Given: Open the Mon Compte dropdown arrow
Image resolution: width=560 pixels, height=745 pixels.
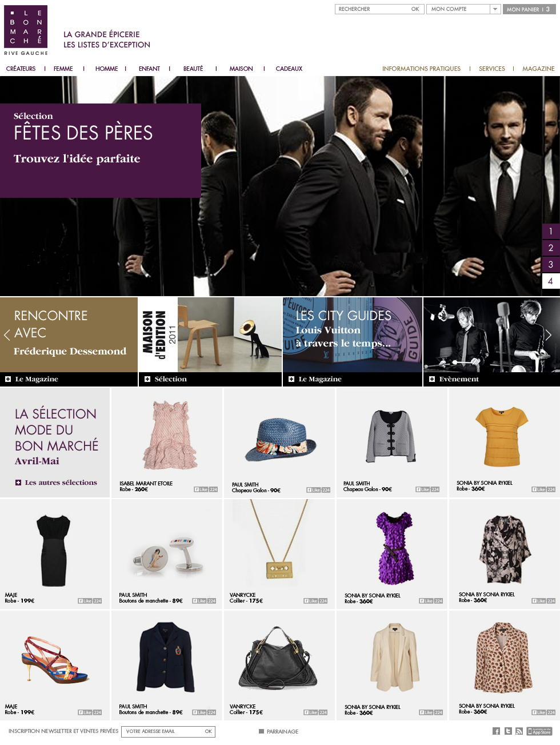Looking at the screenshot, I should 495,9.
